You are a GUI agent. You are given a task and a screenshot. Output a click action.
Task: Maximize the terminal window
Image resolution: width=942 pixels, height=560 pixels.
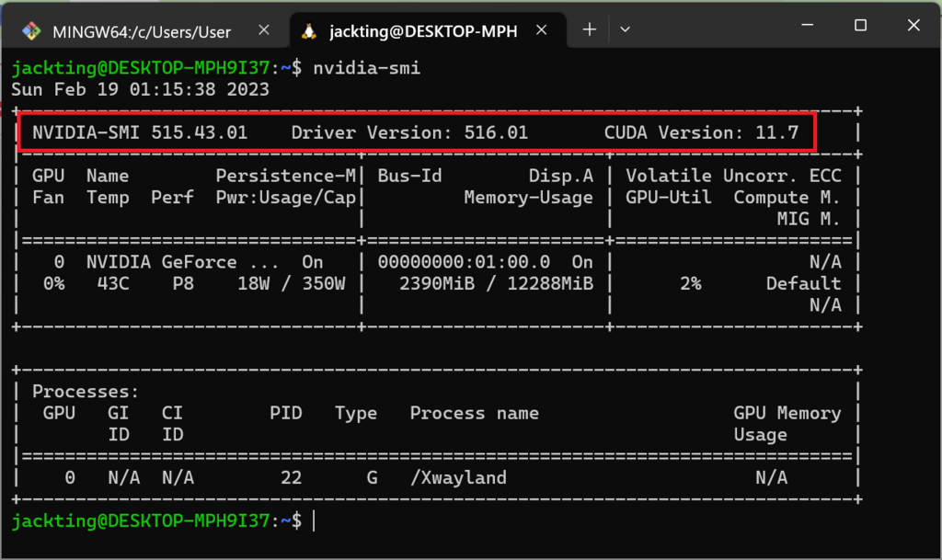click(860, 25)
